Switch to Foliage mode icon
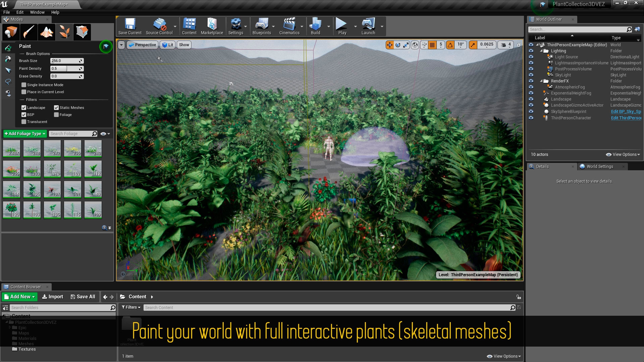This screenshot has height=362, width=644. pyautogui.click(x=64, y=32)
